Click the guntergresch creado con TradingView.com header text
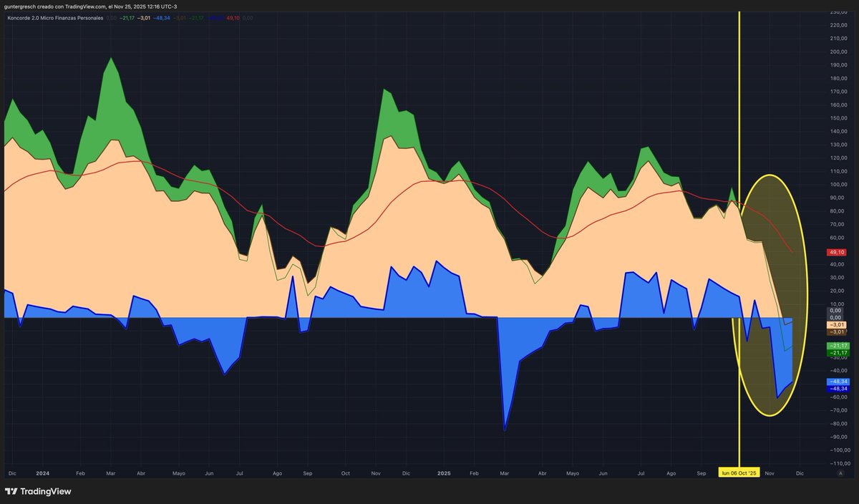This screenshot has height=504, width=859. [x=56, y=6]
